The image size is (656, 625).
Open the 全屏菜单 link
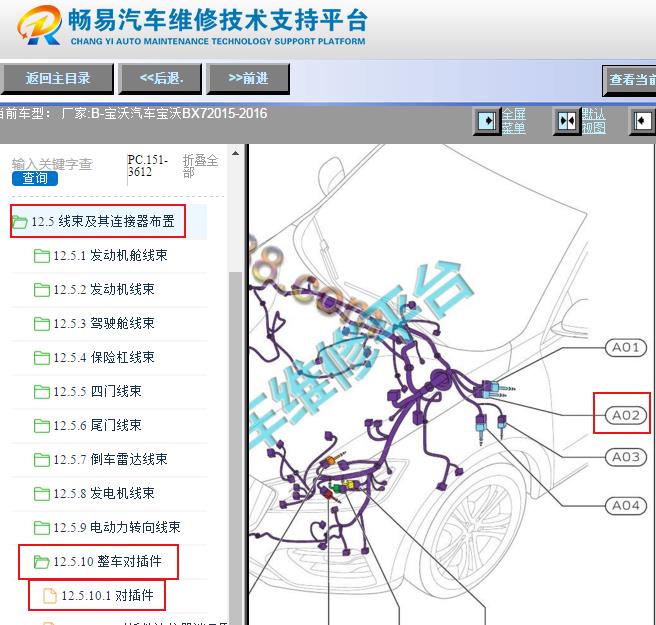click(x=514, y=121)
